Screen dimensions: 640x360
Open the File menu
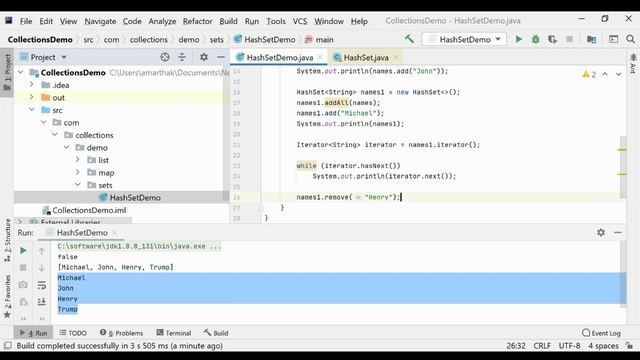[x=26, y=21]
